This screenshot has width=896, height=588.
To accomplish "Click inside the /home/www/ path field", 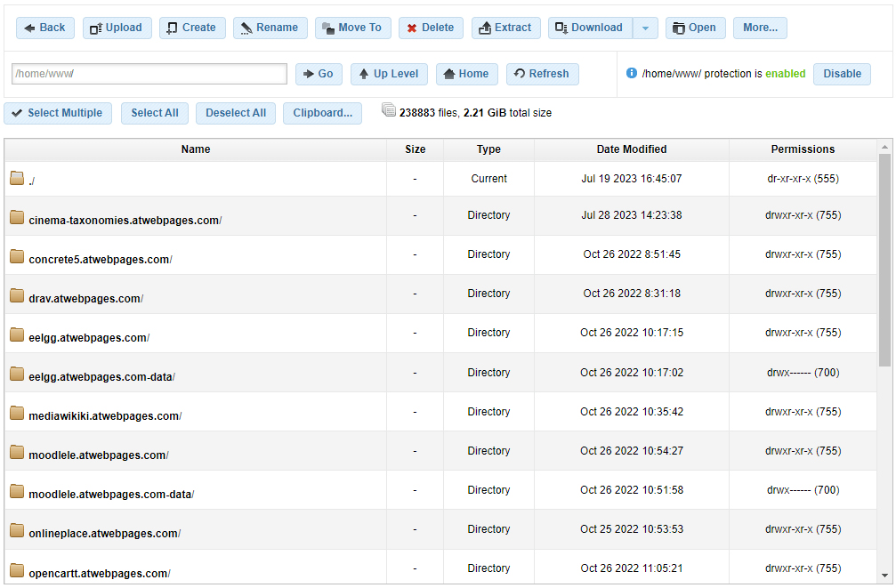I will (149, 74).
